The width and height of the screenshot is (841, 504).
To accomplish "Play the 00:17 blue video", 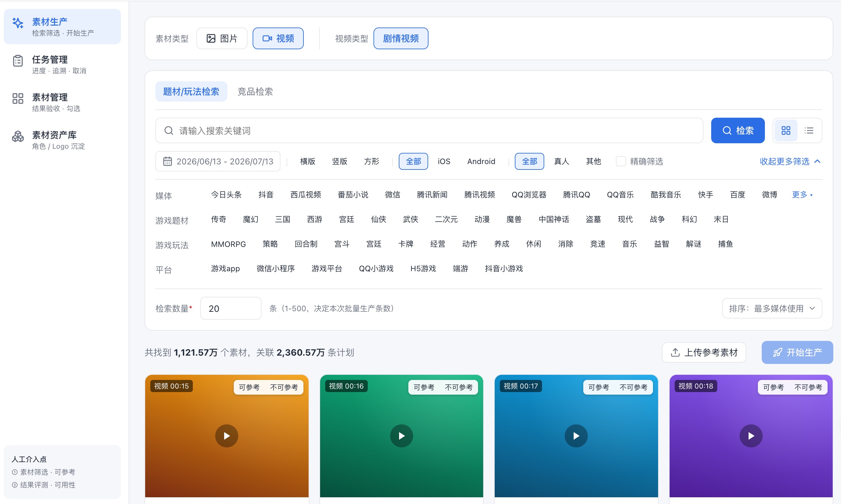I will tap(576, 436).
